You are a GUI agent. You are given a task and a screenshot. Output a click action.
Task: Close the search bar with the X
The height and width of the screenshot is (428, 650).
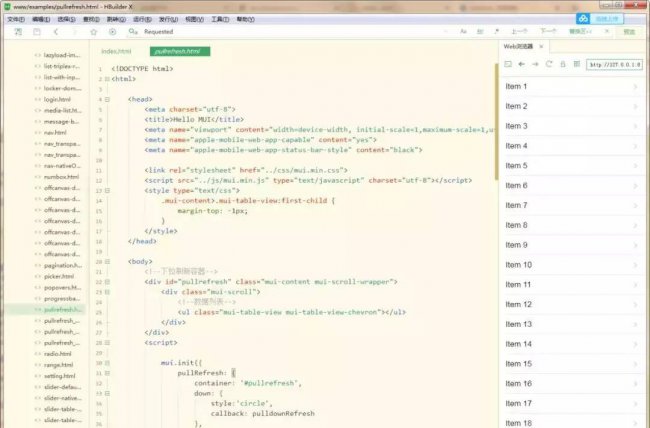tap(607, 32)
